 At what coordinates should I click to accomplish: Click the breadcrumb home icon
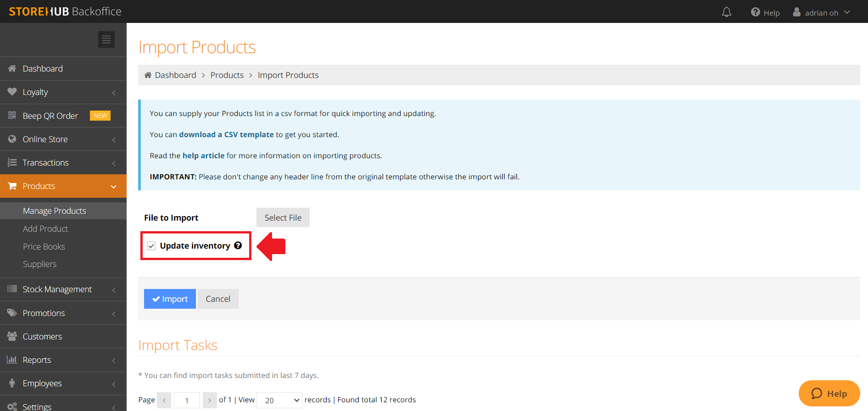click(148, 75)
